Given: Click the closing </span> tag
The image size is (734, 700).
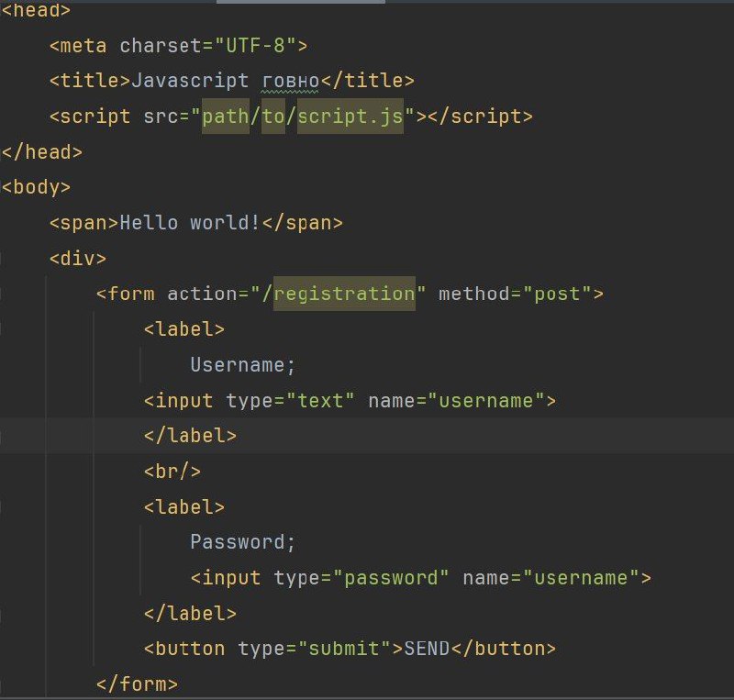Looking at the screenshot, I should tap(303, 223).
